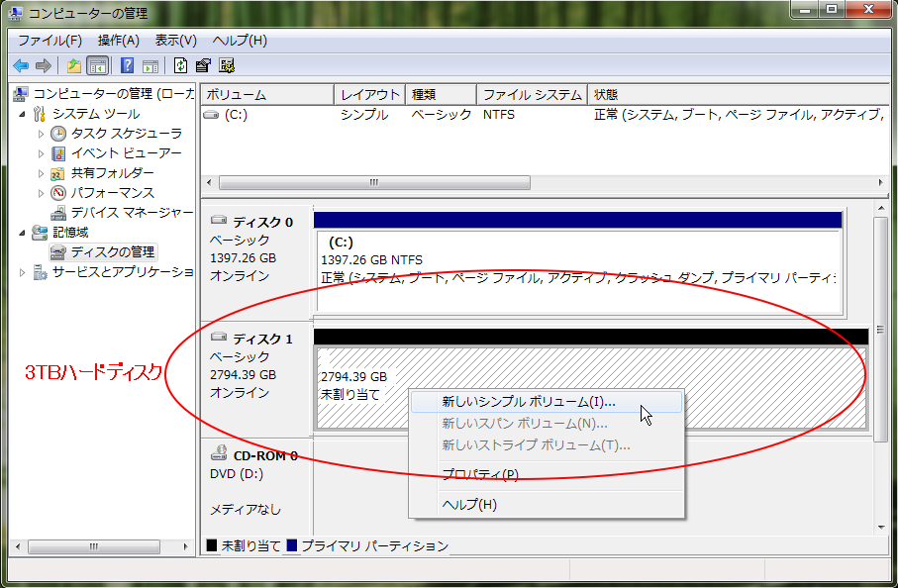Click the back arrow toolbar icon
898x588 pixels.
coord(20,66)
